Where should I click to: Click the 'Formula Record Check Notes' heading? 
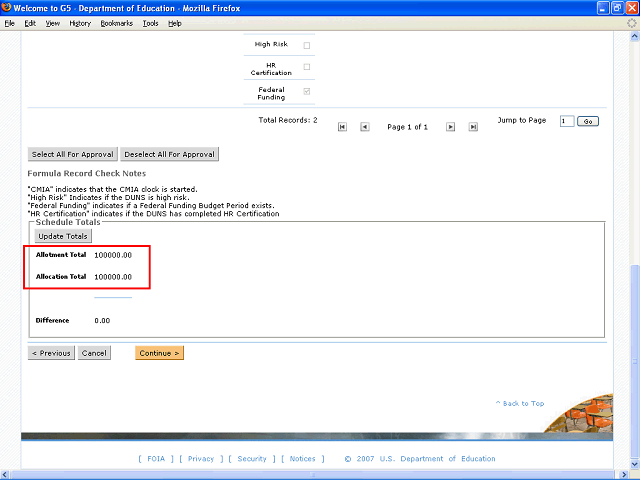click(x=87, y=173)
